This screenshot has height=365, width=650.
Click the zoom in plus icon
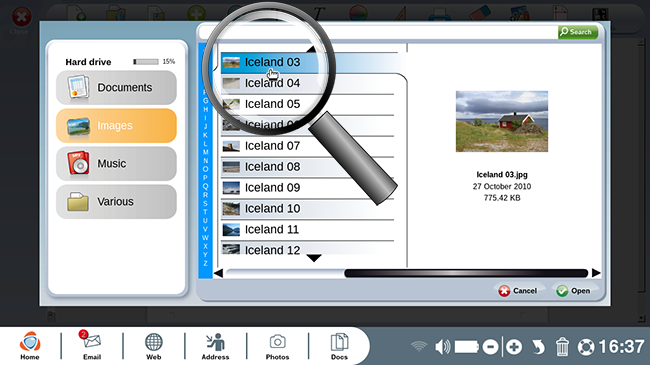coord(514,347)
